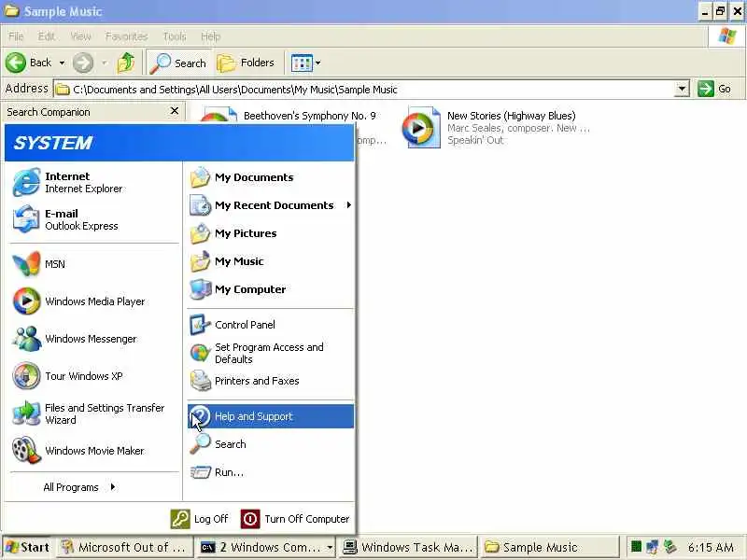
Task: Expand the Address bar dropdown
Action: click(x=683, y=89)
